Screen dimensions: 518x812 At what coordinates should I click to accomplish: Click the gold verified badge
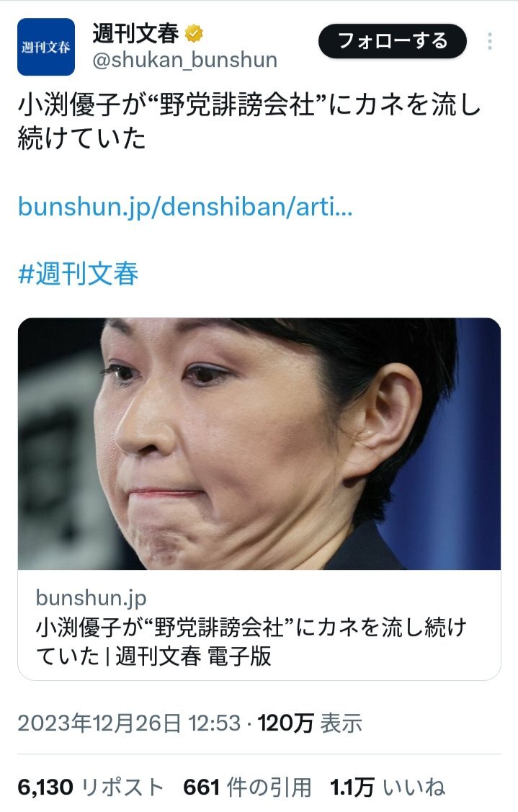[x=195, y=33]
